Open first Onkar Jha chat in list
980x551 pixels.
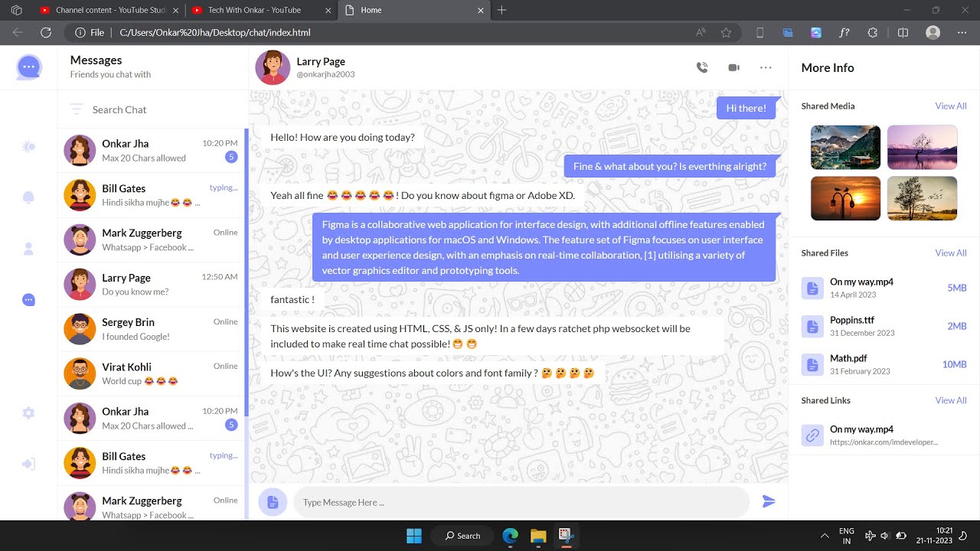[152, 151]
